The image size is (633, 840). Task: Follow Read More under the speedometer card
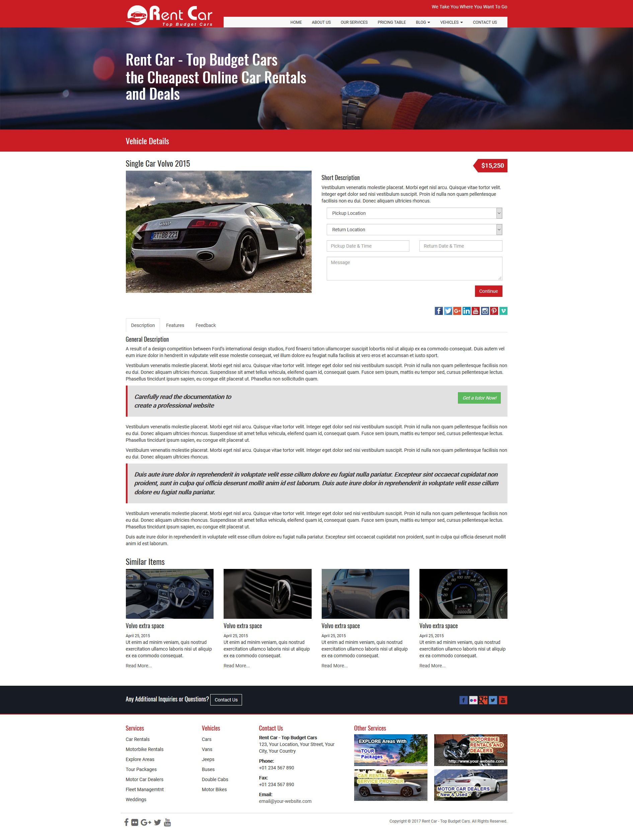(x=432, y=666)
